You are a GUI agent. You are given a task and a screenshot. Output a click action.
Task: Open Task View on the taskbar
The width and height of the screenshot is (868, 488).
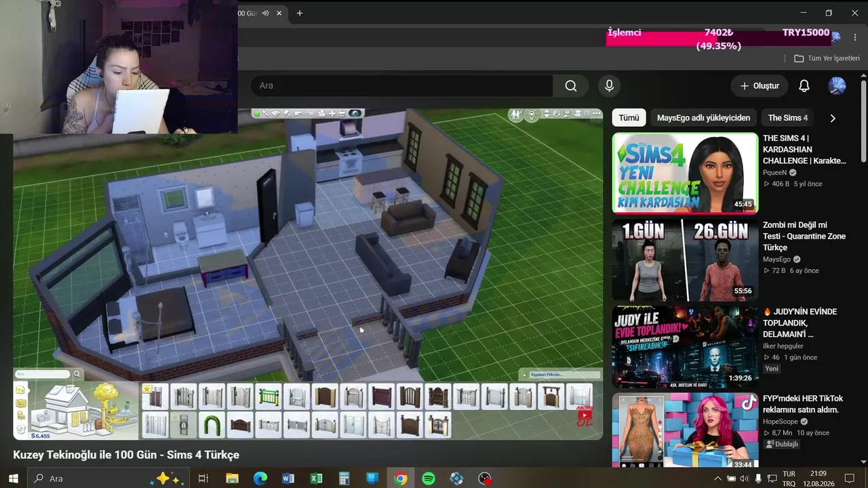click(203, 479)
